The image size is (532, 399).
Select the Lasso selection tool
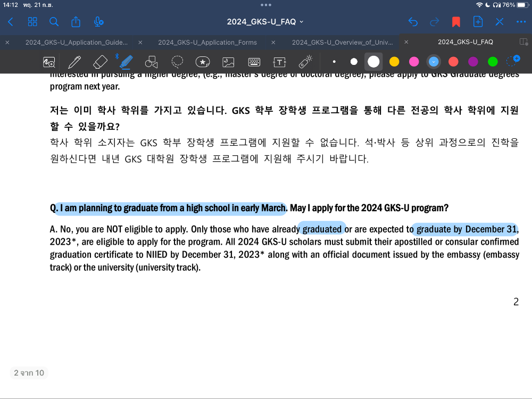(177, 62)
